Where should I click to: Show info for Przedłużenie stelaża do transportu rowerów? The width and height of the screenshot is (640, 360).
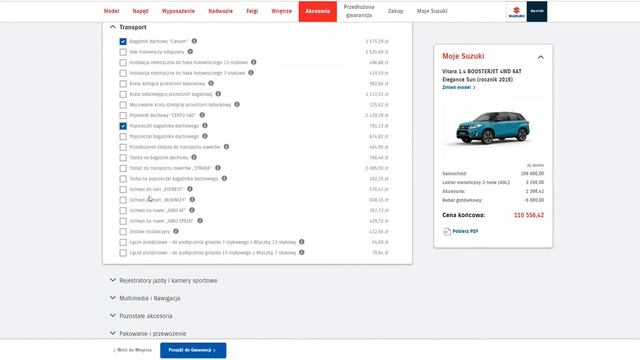(226, 147)
